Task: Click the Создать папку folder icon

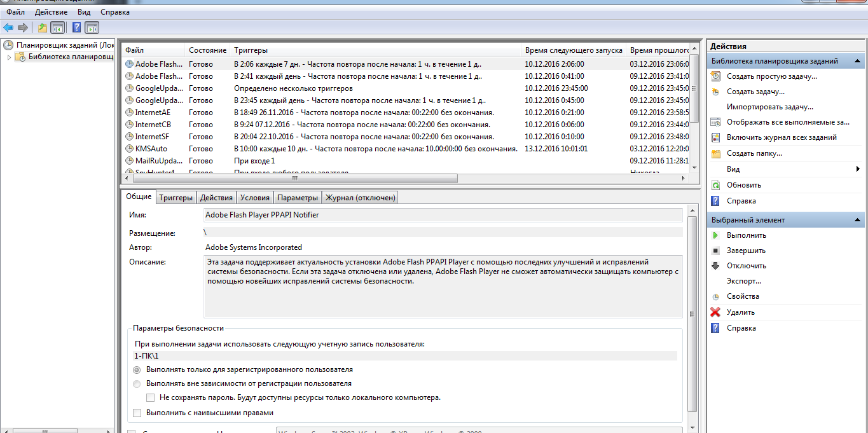Action: coord(715,153)
